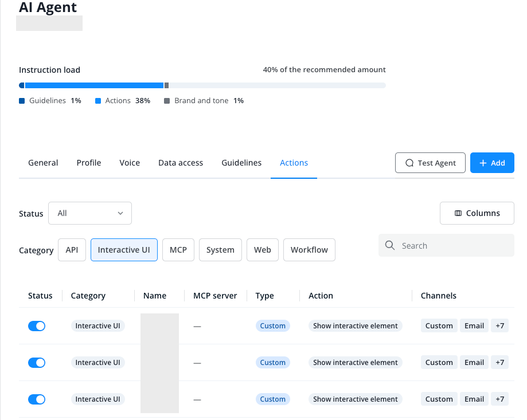Click the Type column header
Viewport: 527px width, 420px height.
pos(264,296)
